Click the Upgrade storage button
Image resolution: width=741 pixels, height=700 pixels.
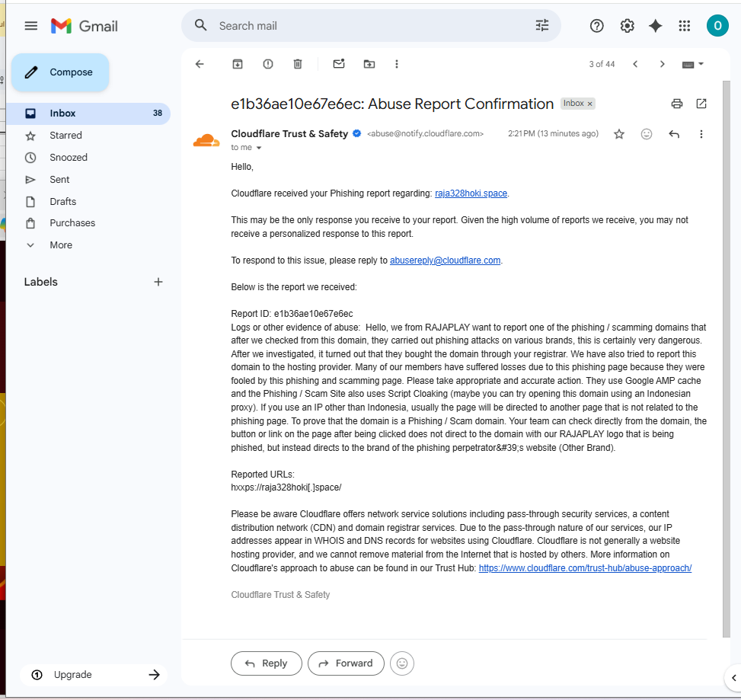[x=94, y=674]
